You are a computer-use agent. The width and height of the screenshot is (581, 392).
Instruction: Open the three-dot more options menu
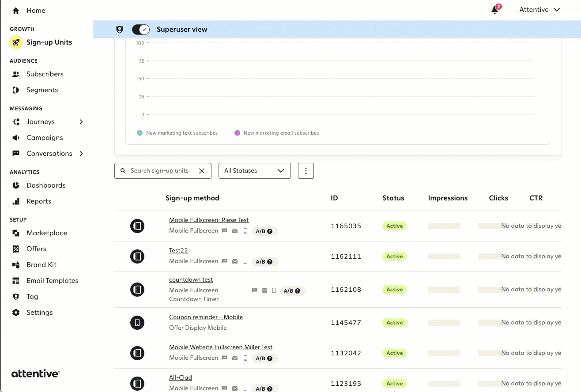pos(306,171)
